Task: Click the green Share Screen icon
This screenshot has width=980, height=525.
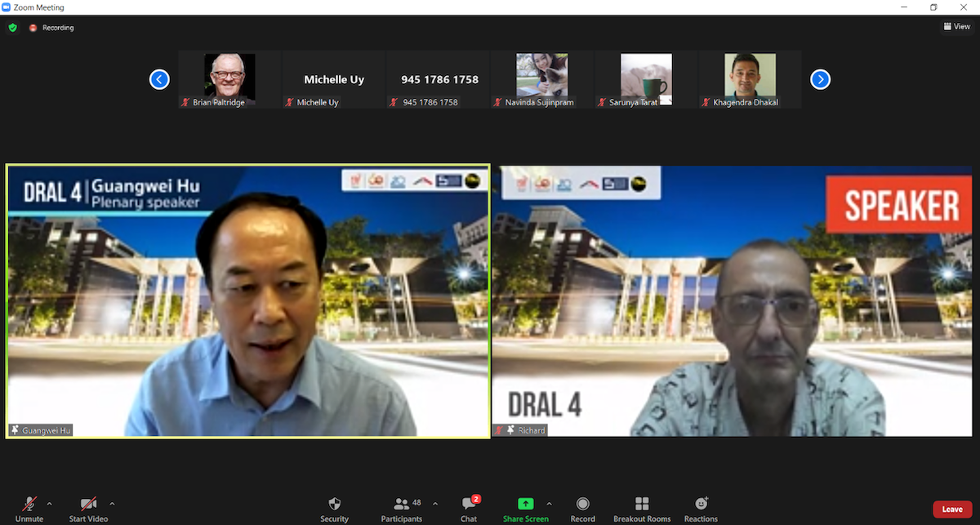Action: coord(526,504)
